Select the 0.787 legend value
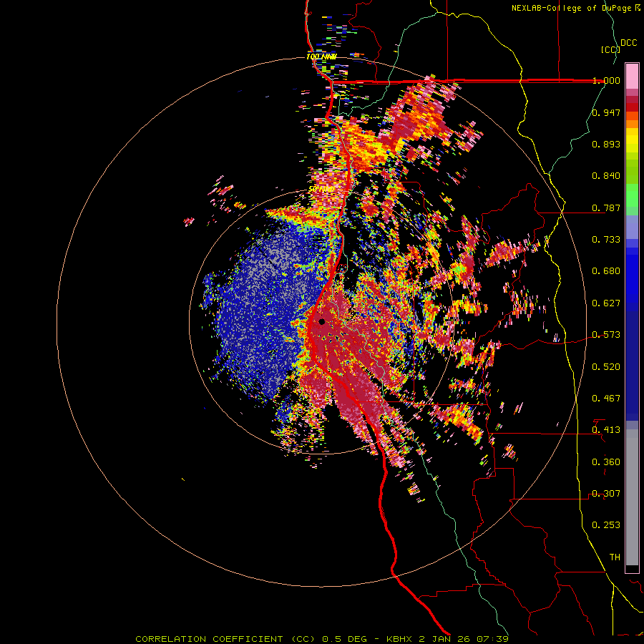644x644 pixels. (606, 208)
